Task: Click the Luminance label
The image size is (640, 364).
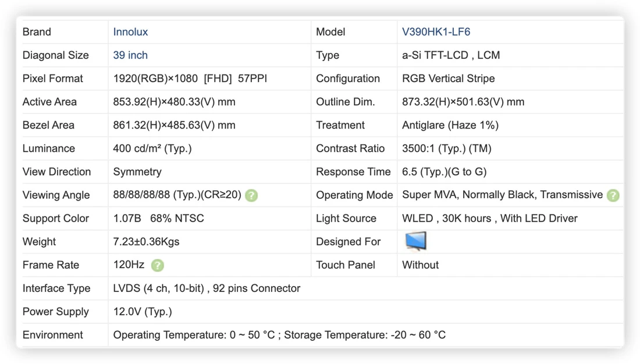Action: pyautogui.click(x=48, y=148)
